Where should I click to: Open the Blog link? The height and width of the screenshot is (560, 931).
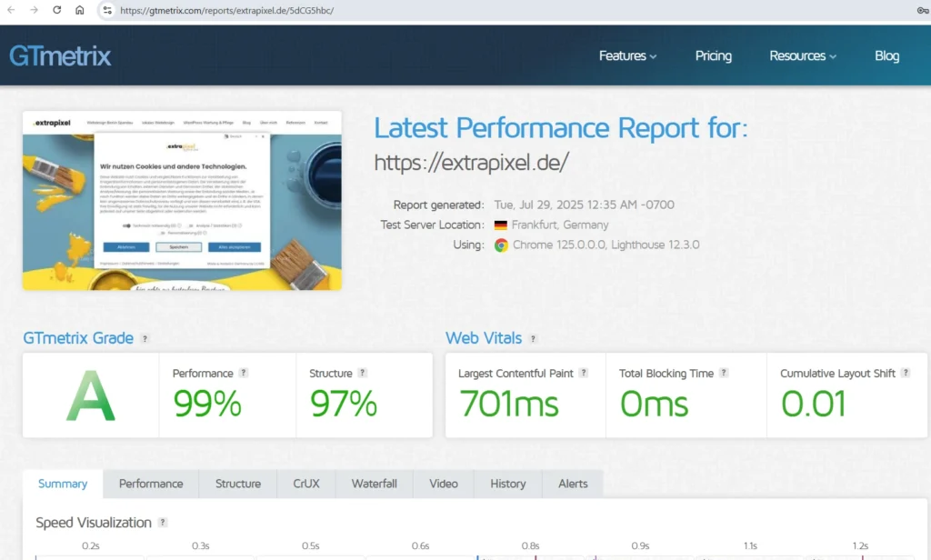point(886,55)
